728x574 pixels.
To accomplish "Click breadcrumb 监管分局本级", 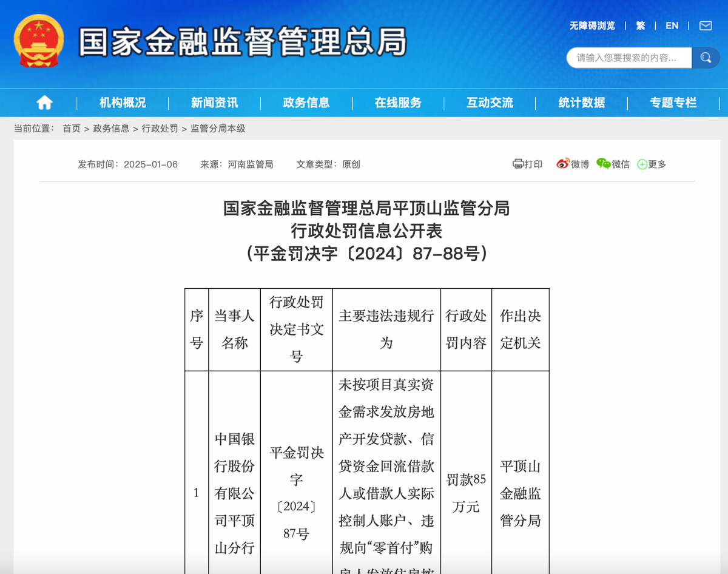I will point(218,129).
